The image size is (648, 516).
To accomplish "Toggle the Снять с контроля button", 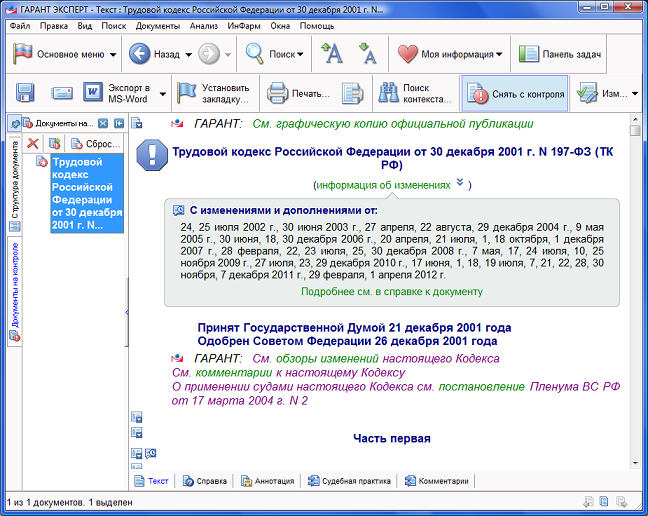I will pyautogui.click(x=515, y=94).
